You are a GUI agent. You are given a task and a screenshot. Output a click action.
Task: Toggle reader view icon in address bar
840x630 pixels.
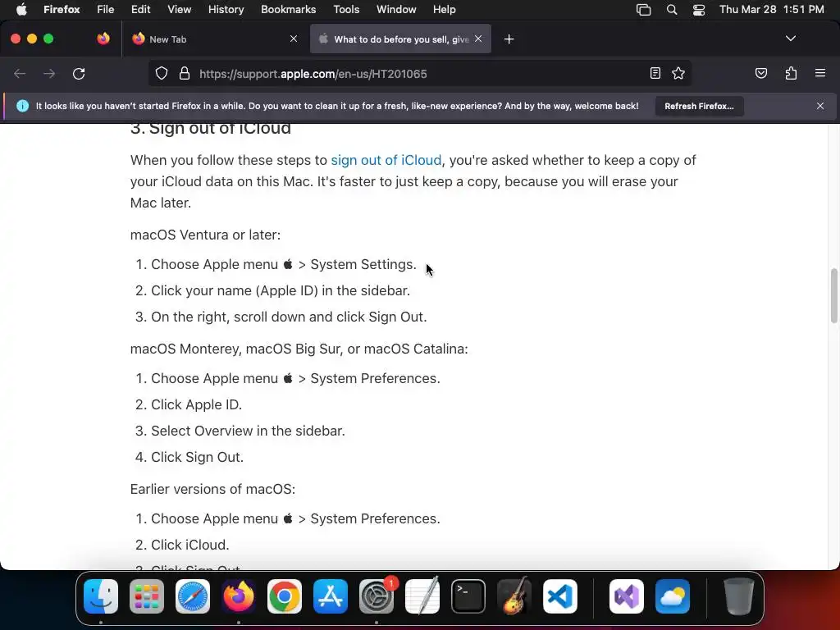655,73
